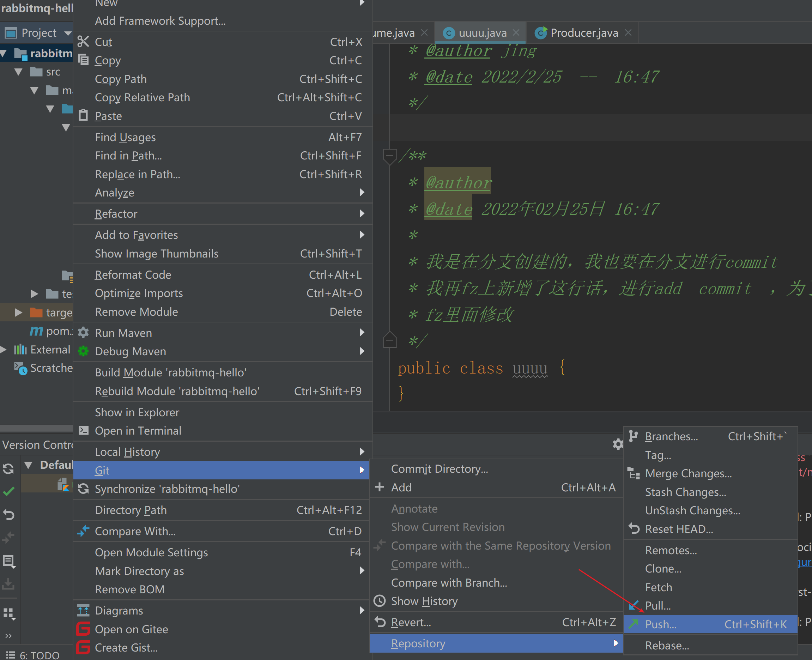This screenshot has width=812, height=660.
Task: Collapse the src folder in Project tree
Action: (18, 72)
